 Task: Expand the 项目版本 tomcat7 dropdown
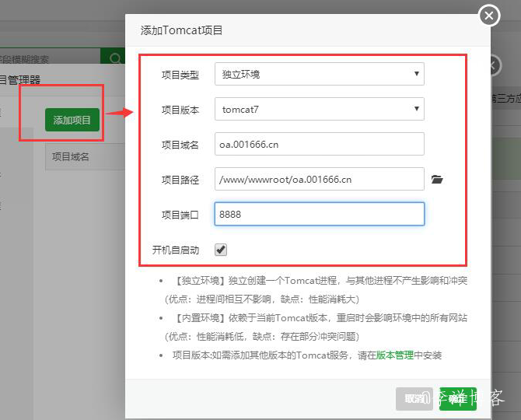319,110
